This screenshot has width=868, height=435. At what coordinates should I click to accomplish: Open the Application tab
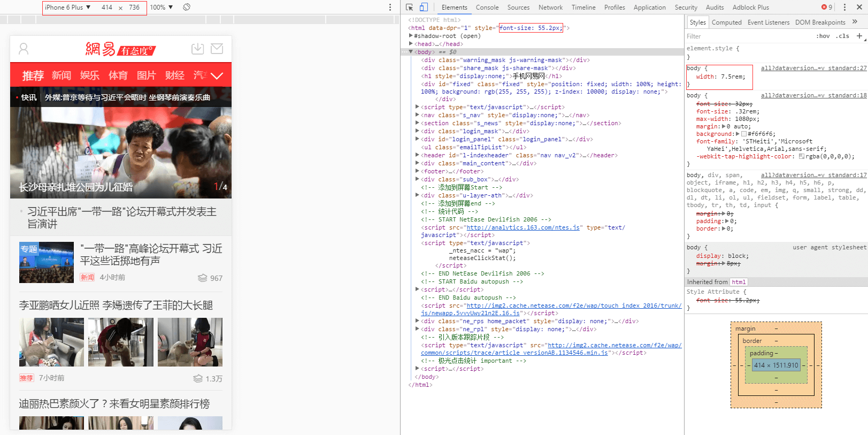pos(650,7)
